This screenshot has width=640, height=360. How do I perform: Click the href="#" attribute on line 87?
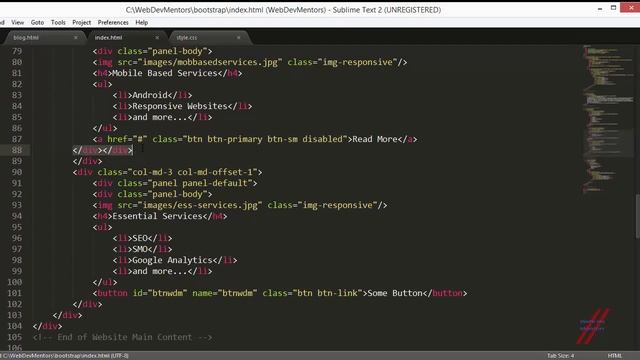pos(127,139)
